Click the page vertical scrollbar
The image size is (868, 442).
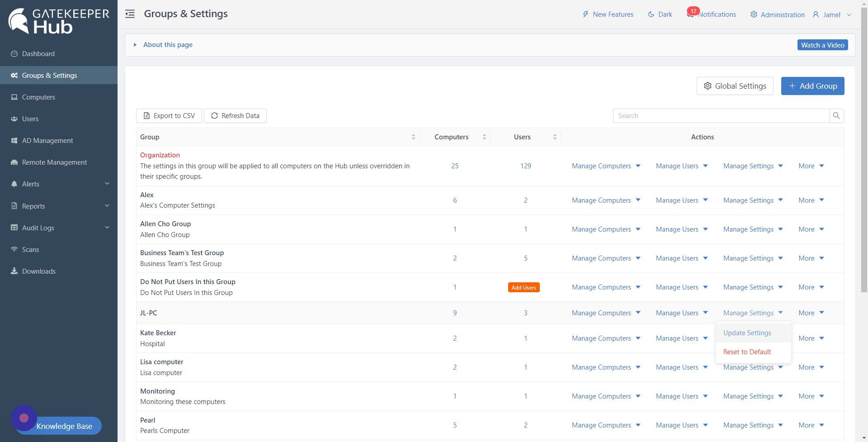click(864, 149)
